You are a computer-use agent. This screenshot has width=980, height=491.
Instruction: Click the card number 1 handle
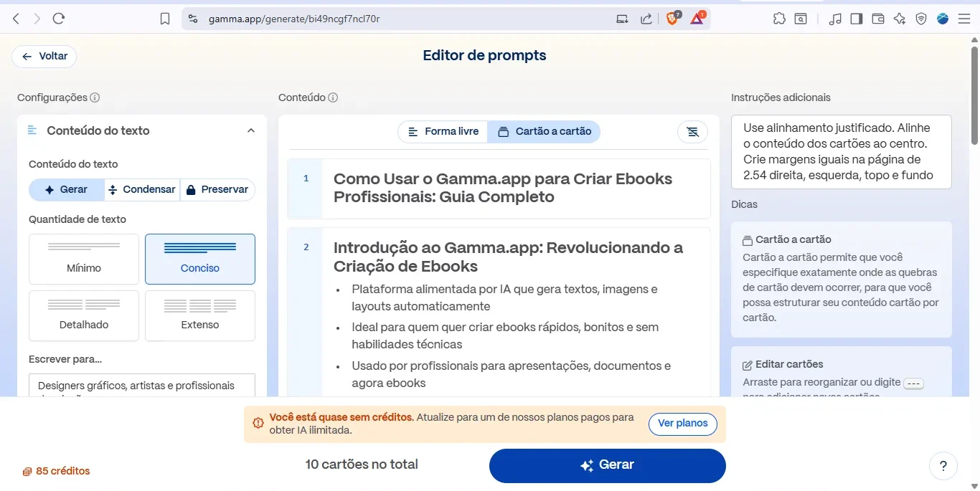306,188
